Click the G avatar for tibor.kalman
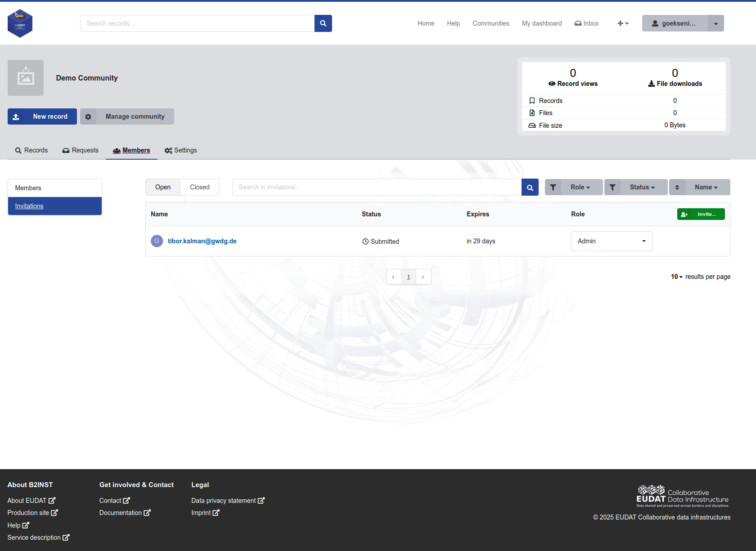The image size is (756, 551). [157, 241]
